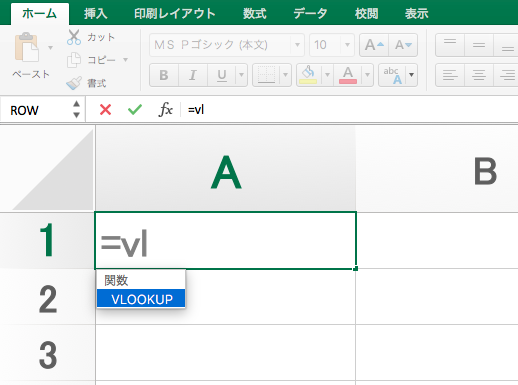Open the データ tab
This screenshot has width=518, height=385.
pos(310,14)
